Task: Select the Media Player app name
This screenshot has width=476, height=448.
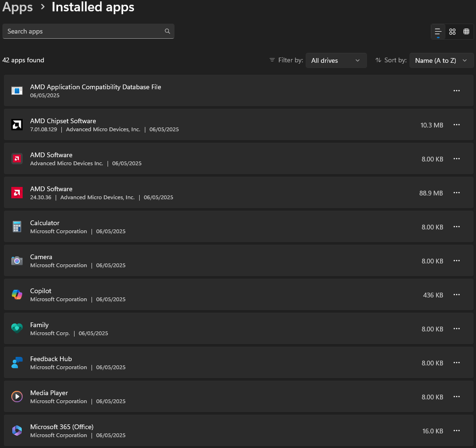Action: (x=49, y=393)
